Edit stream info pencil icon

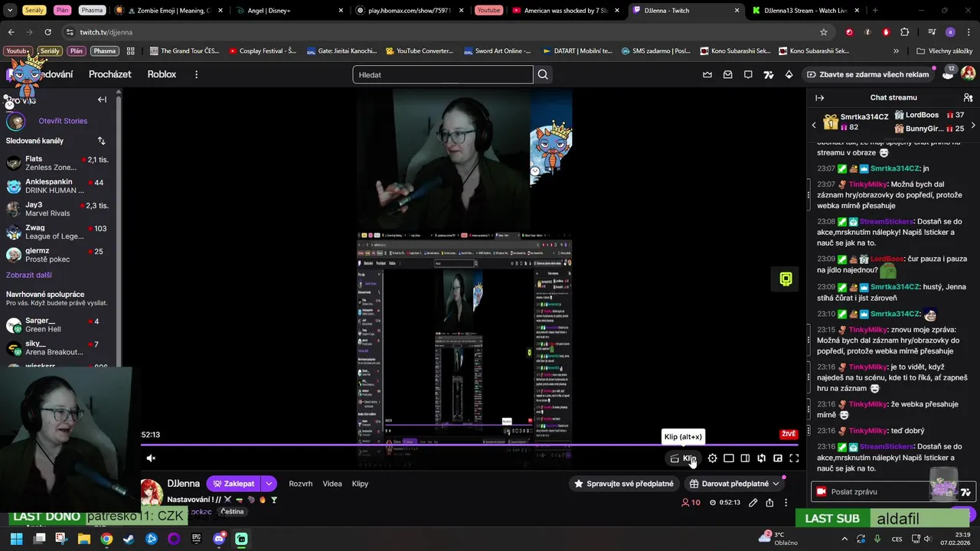[x=753, y=503]
